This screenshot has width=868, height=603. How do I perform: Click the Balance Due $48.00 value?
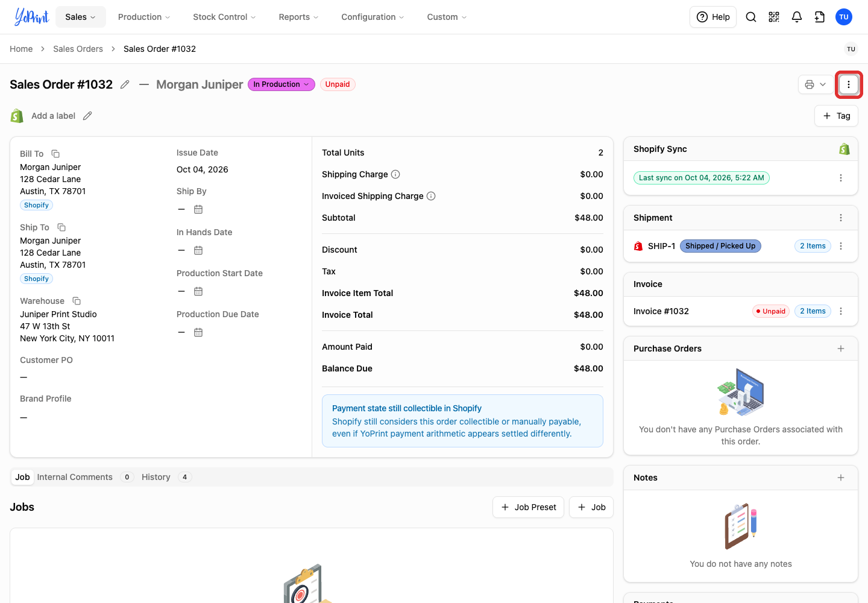pos(588,368)
